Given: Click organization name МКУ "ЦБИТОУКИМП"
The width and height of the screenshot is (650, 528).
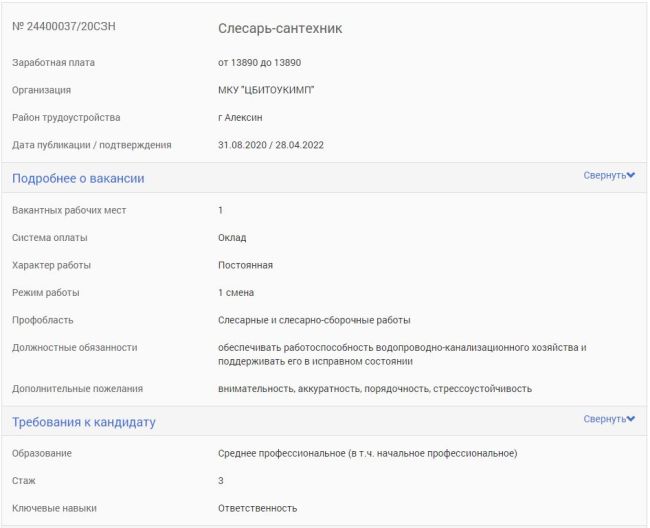Looking at the screenshot, I should pyautogui.click(x=266, y=90).
